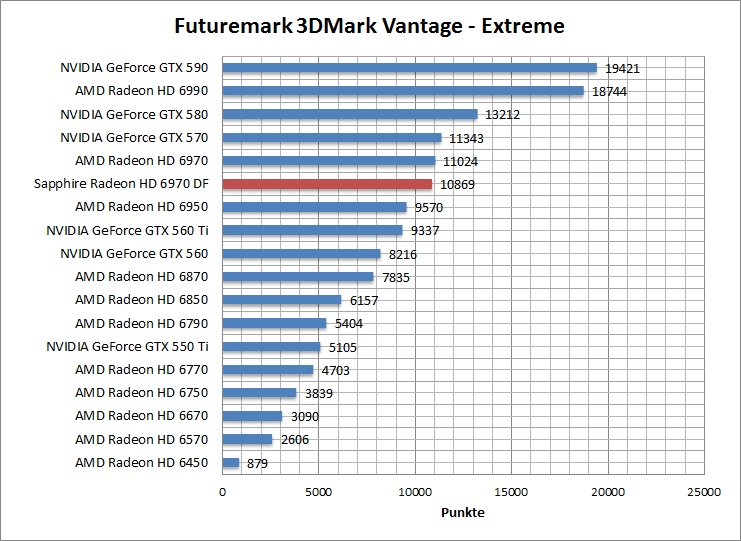Click the data value 7835
741x541 pixels.
(396, 278)
